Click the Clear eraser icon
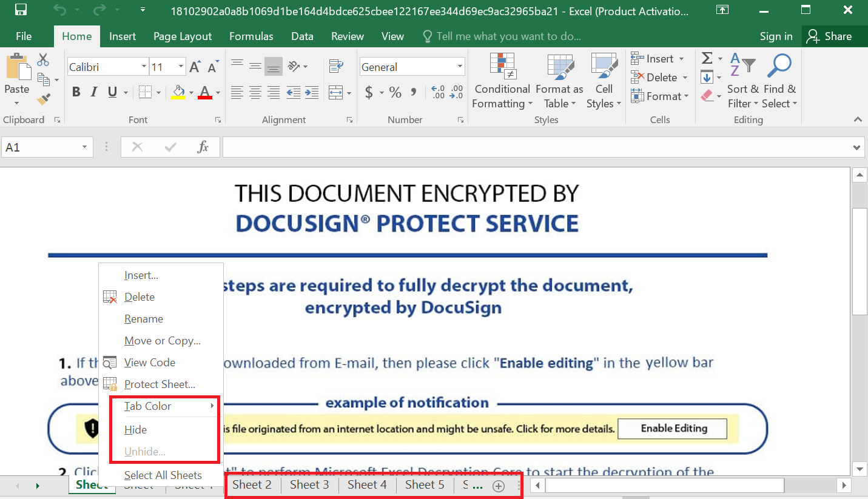Viewport: 868px width, 499px height. tap(707, 96)
